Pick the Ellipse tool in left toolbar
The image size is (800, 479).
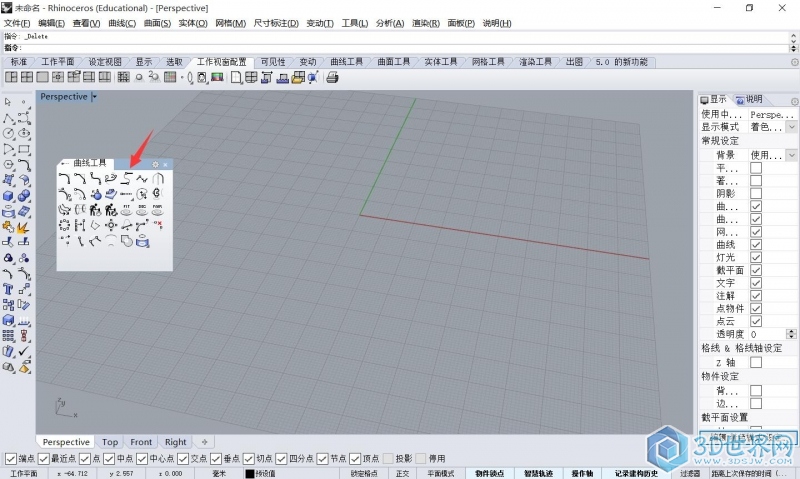tap(24, 134)
